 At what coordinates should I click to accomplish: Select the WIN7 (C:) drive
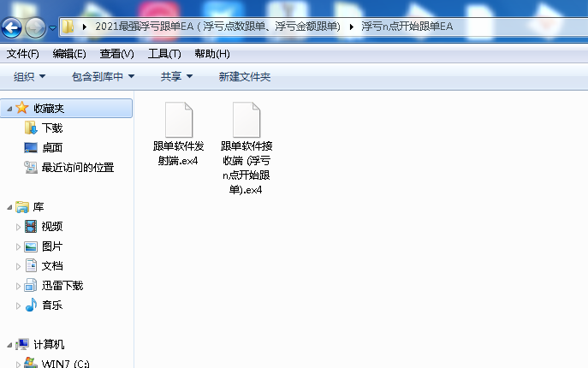point(66,364)
